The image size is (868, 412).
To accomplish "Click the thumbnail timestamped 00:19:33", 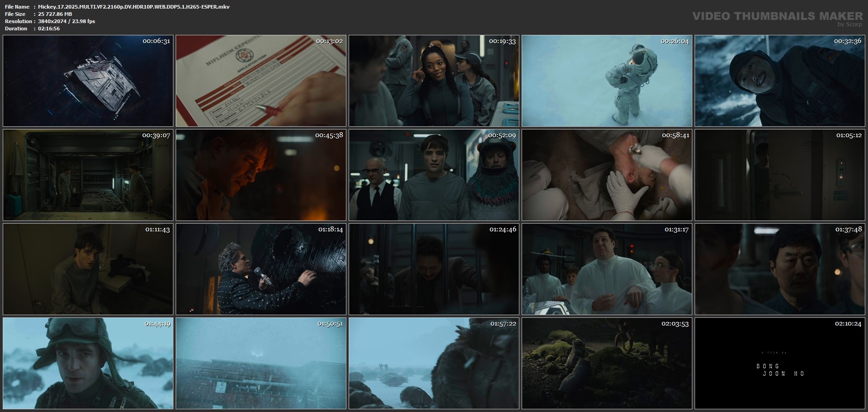I will (434, 81).
